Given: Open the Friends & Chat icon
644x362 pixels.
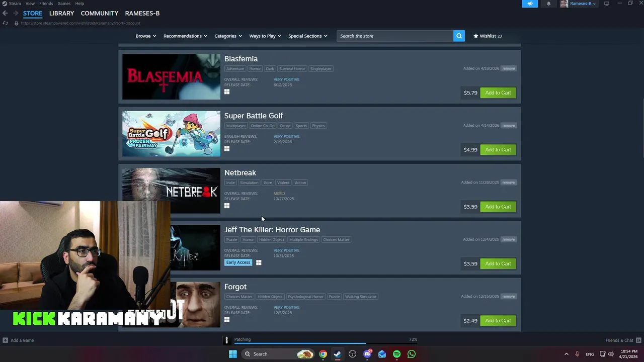Looking at the screenshot, I should tap(638, 340).
